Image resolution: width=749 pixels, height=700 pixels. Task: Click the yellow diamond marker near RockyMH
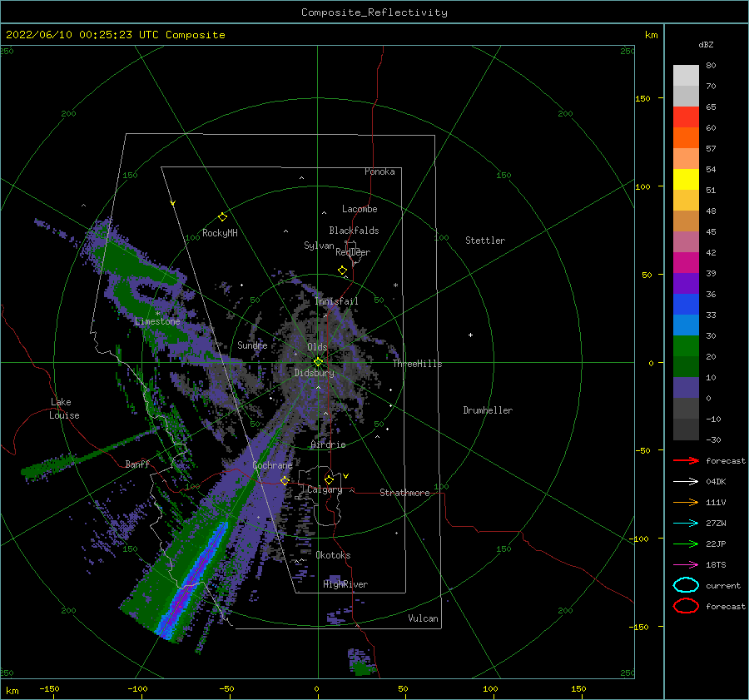[x=222, y=217]
